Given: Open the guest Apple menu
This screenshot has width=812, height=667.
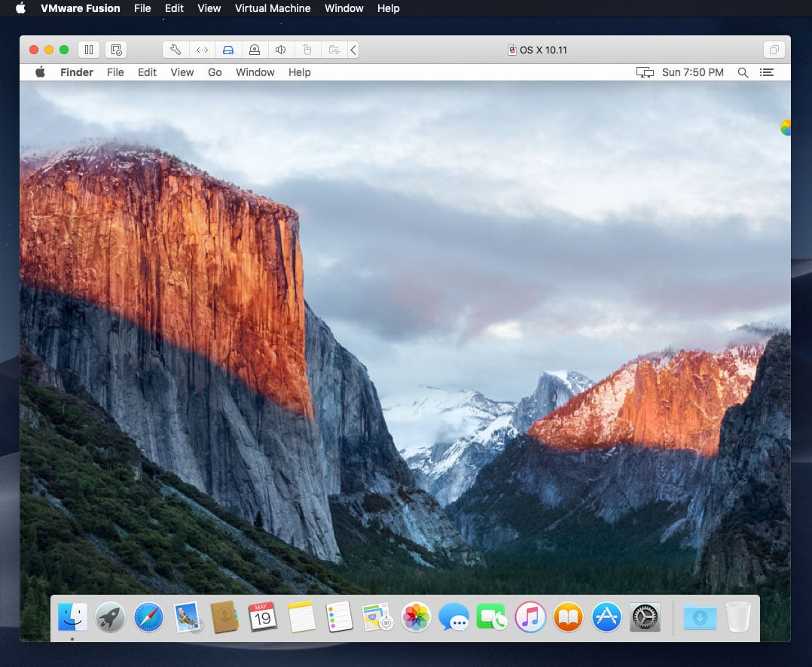Looking at the screenshot, I should 40,72.
